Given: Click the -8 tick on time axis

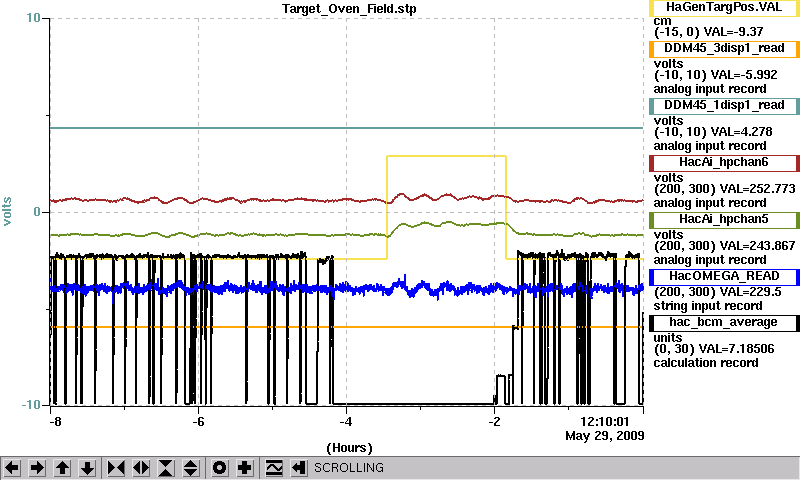Looking at the screenshot, I should [55, 422].
